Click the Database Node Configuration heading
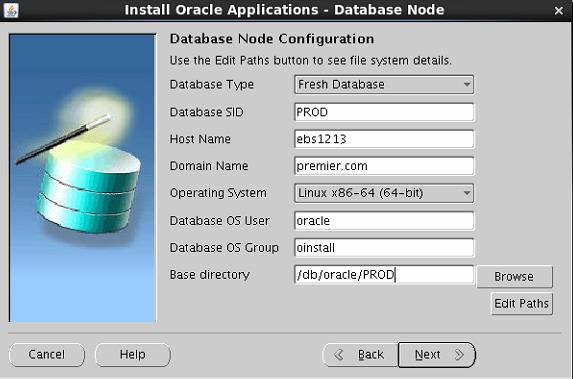The width and height of the screenshot is (573, 379). click(x=272, y=39)
